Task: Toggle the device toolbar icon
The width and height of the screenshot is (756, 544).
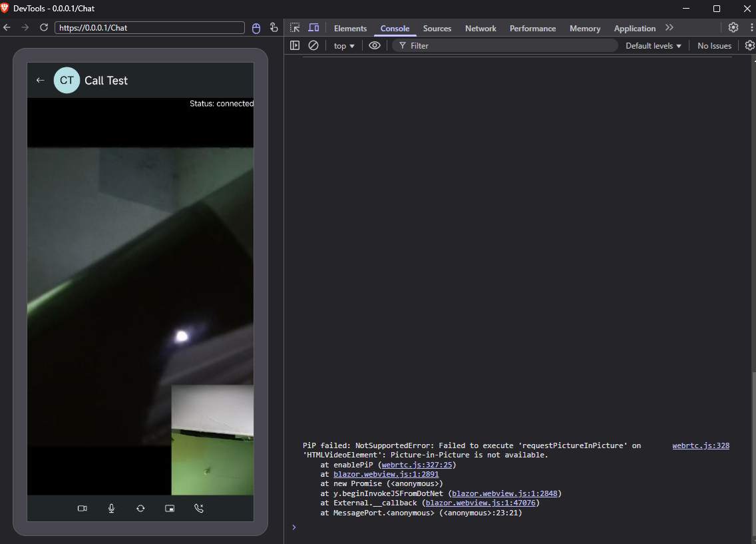Action: click(313, 28)
